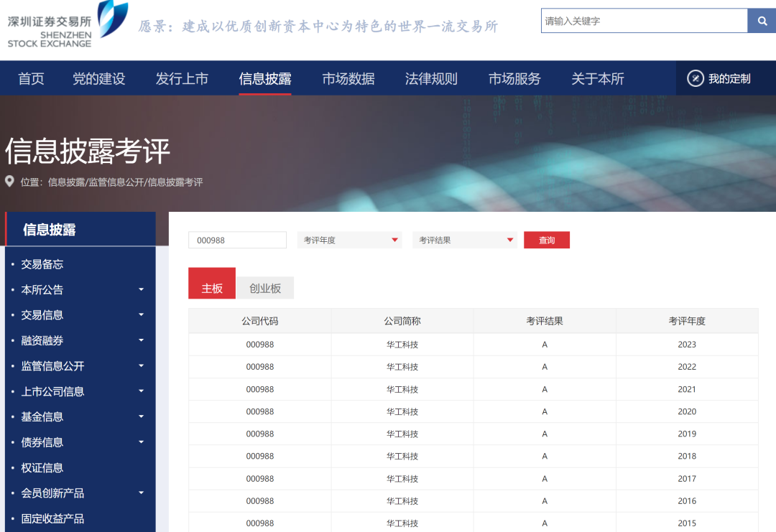Open the 市场数据 navigation menu
Screen dimensions: 776x532
tap(348, 79)
